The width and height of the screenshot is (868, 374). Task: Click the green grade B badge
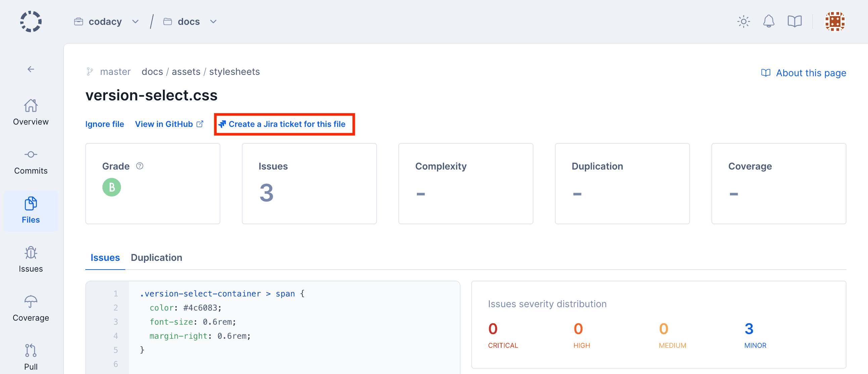112,187
